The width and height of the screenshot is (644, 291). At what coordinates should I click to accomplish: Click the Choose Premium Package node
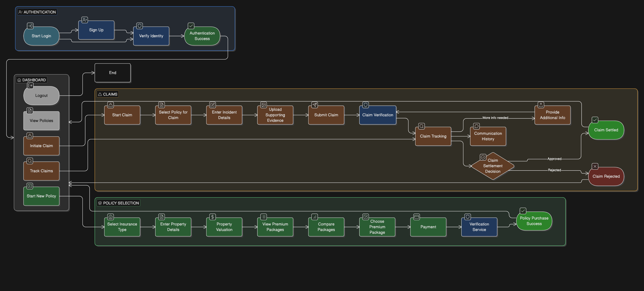pyautogui.click(x=377, y=227)
